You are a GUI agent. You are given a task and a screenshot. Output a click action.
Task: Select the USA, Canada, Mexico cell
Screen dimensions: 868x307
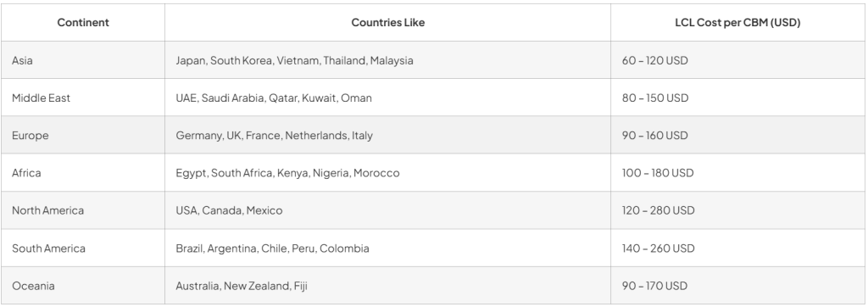(387, 210)
